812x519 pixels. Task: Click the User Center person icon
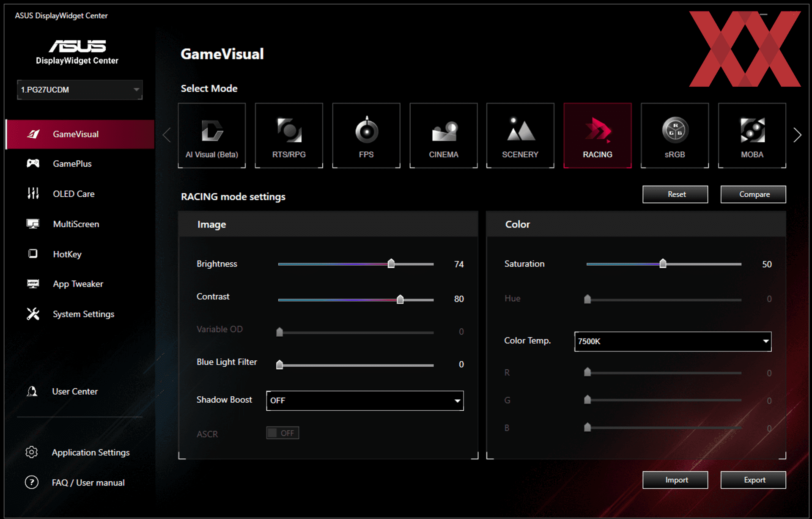[x=32, y=391]
